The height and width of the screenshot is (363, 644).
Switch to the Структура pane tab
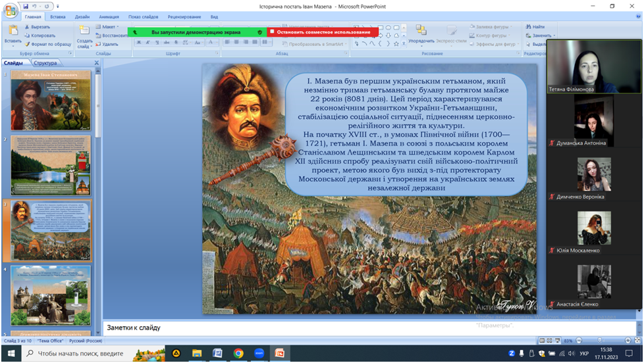point(45,63)
